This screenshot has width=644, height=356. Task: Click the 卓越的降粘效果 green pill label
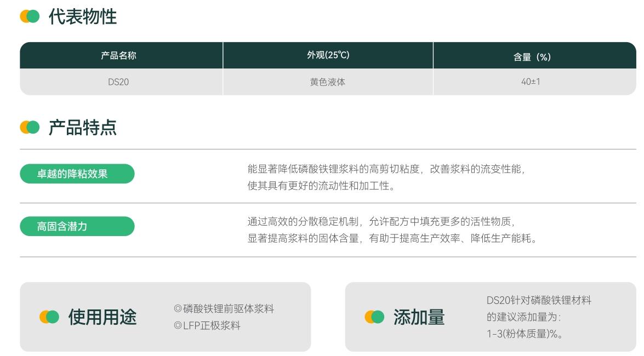pyautogui.click(x=77, y=174)
